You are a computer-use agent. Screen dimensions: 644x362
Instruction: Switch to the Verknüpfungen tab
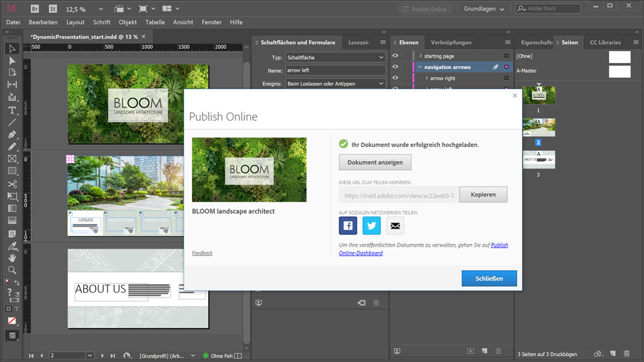coord(451,42)
